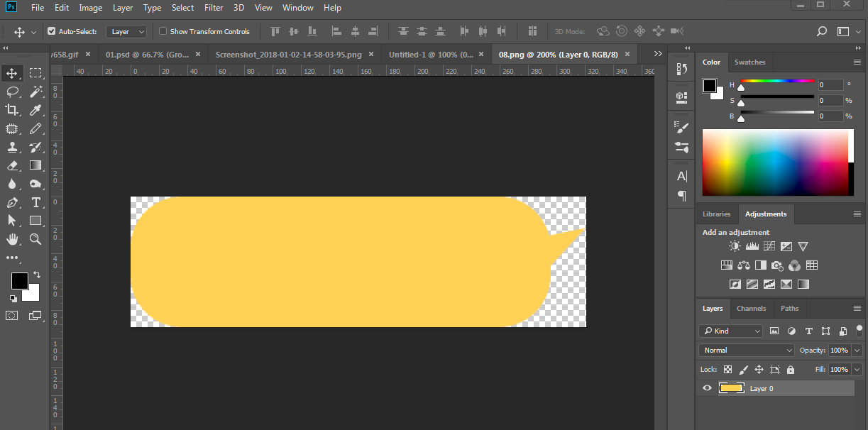
Task: Pick a color in the color spectrum field
Action: tap(775, 162)
